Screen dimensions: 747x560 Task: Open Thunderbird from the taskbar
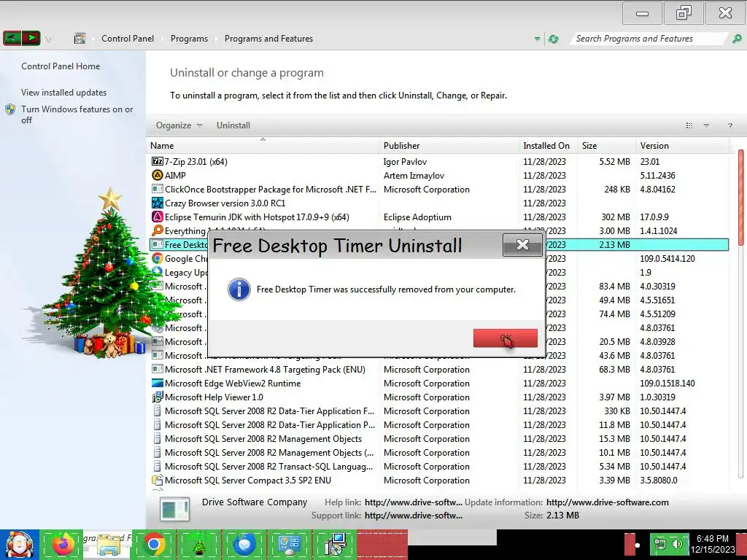click(x=244, y=544)
